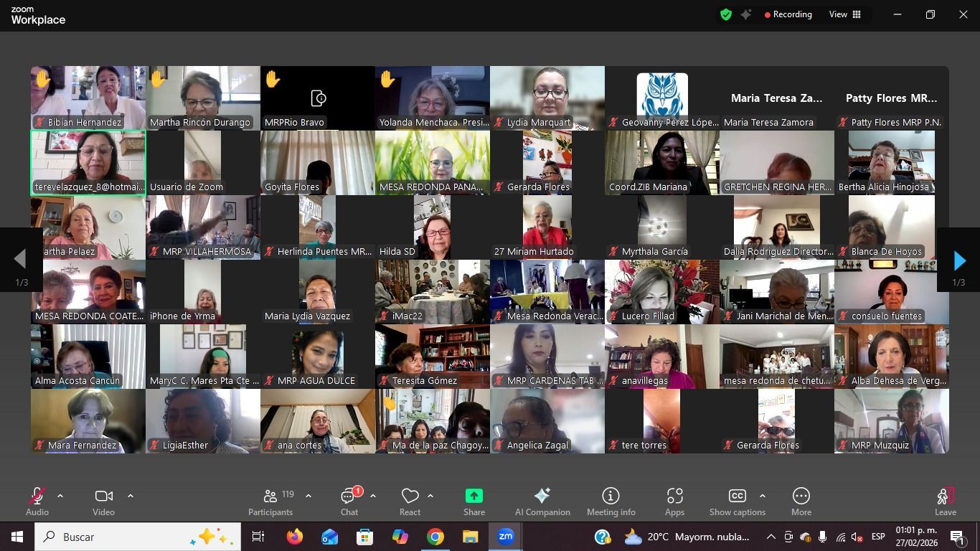Open the notification center icon

click(x=957, y=537)
